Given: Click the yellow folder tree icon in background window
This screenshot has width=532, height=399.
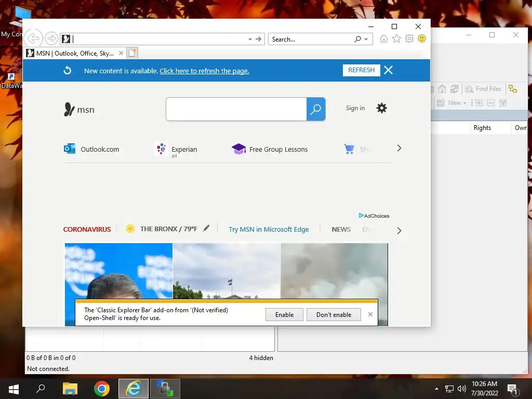Looking at the screenshot, I should (x=513, y=89).
